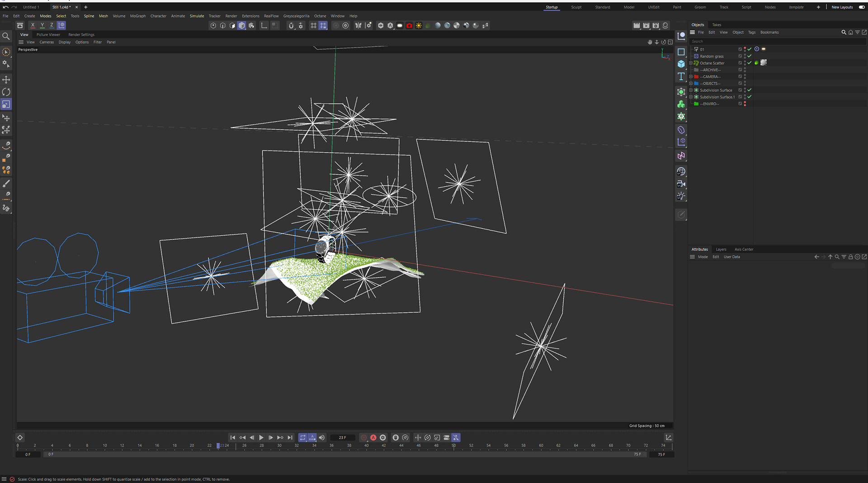
Task: Click the workplane grid icon
Action: click(313, 26)
